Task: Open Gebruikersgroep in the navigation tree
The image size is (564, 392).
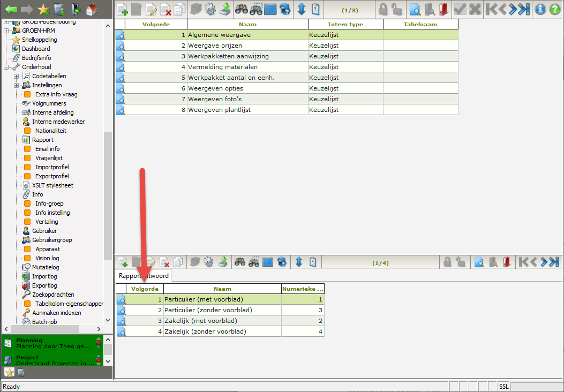Action: point(51,240)
